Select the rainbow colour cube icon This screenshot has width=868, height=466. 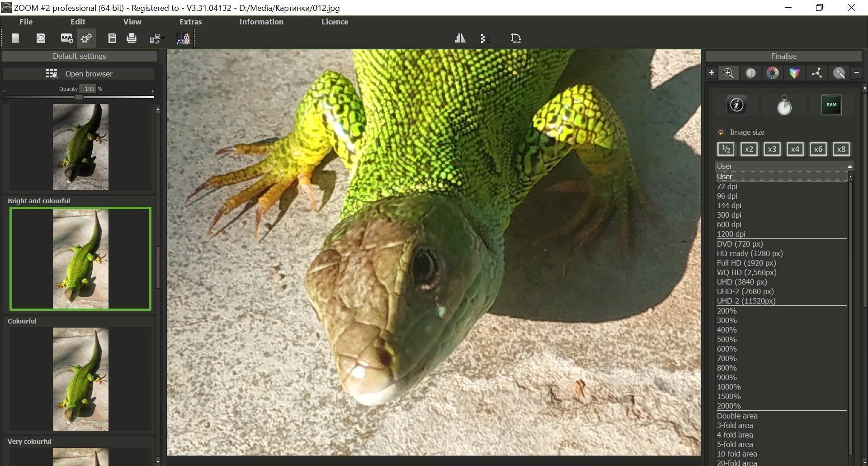click(795, 73)
